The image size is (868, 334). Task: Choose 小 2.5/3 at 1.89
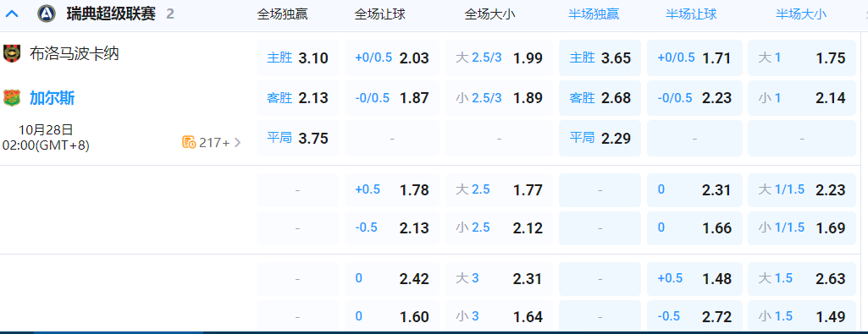pyautogui.click(x=499, y=98)
